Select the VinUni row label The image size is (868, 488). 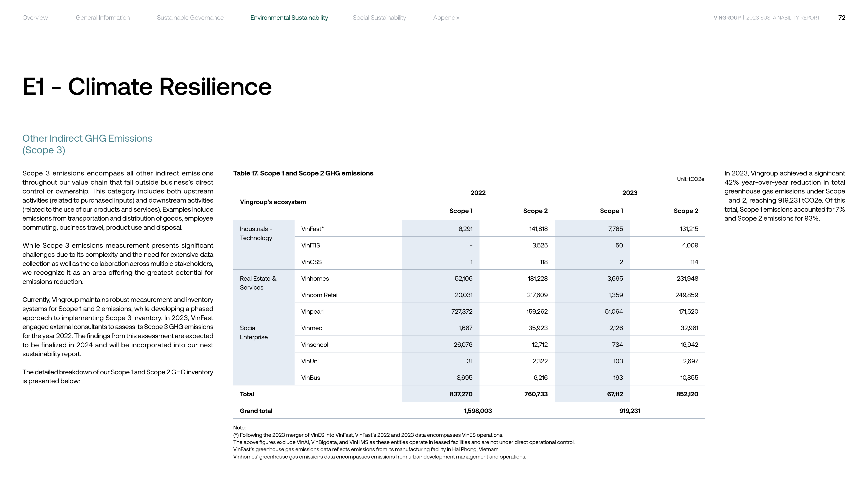coord(310,361)
